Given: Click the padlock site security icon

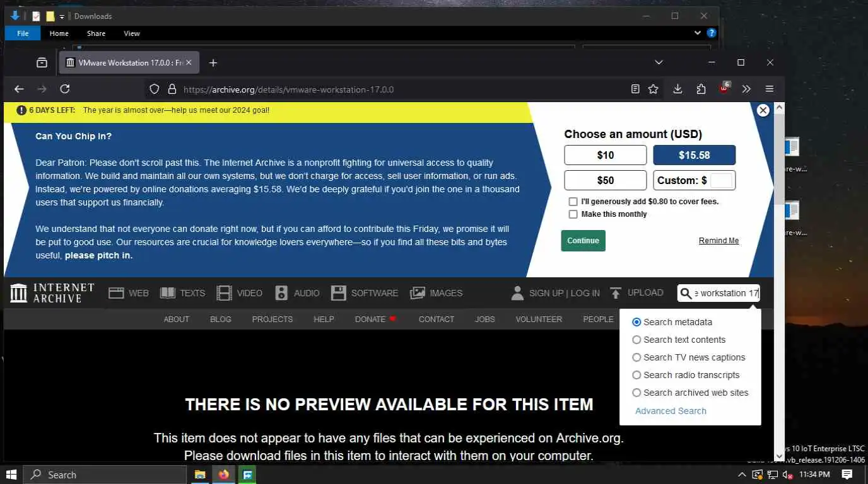Looking at the screenshot, I should (x=171, y=89).
